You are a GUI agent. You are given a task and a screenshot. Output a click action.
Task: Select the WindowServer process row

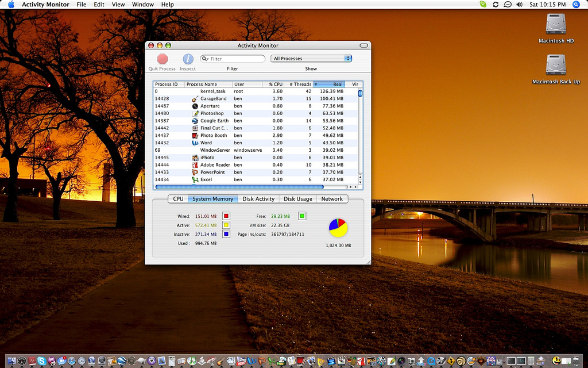tap(256, 150)
